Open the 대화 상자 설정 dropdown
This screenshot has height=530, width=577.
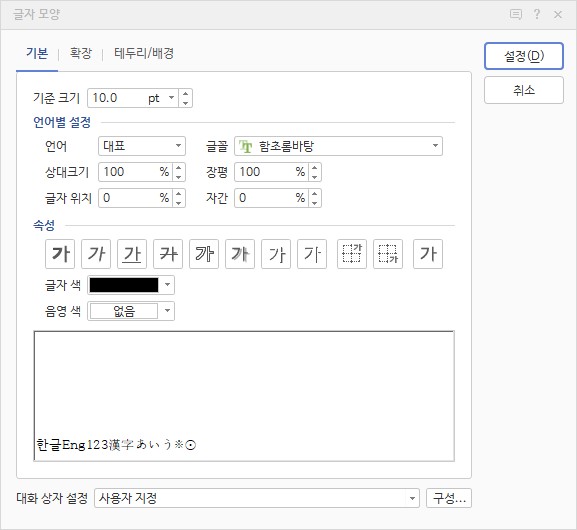pos(257,498)
